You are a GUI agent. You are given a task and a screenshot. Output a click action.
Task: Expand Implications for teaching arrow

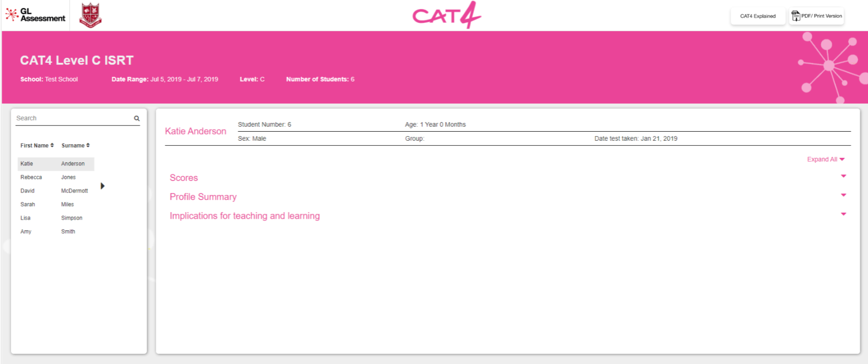tap(844, 214)
